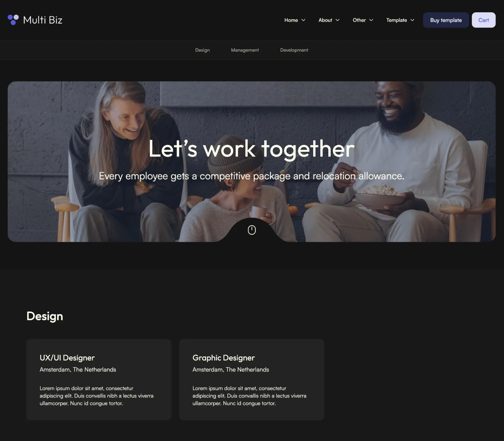Open the UX/UI Designer job card
The width and height of the screenshot is (504, 441).
[x=99, y=380]
